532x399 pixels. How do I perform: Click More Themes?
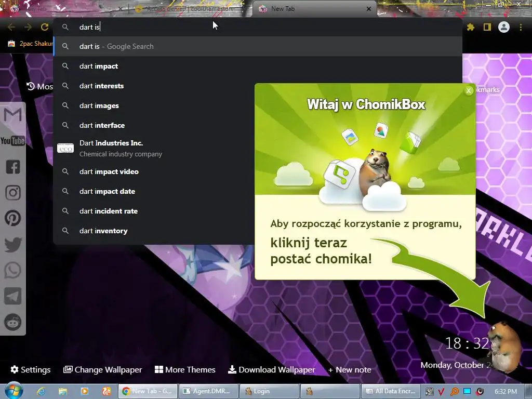(185, 369)
